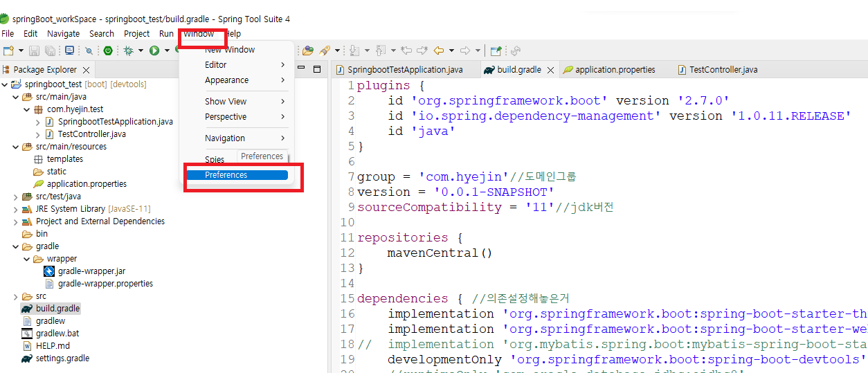Expand the src/test/java folder
This screenshot has width=868, height=373.
(x=16, y=197)
